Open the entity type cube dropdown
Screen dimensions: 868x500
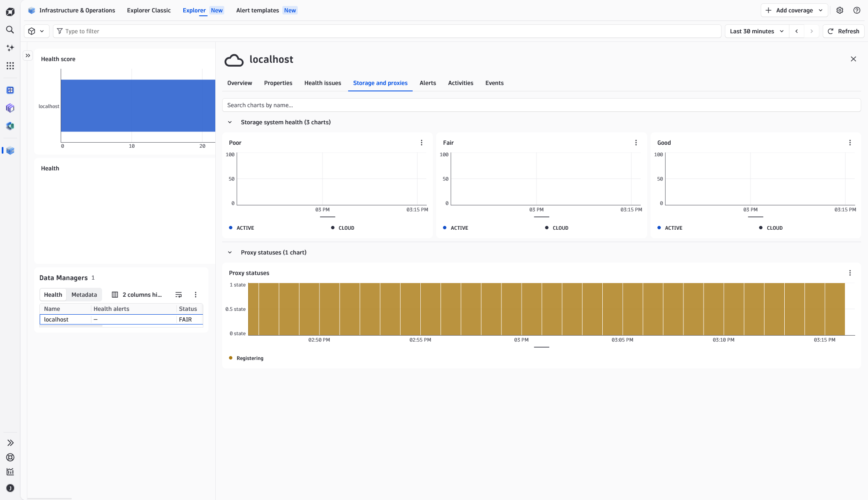click(36, 31)
